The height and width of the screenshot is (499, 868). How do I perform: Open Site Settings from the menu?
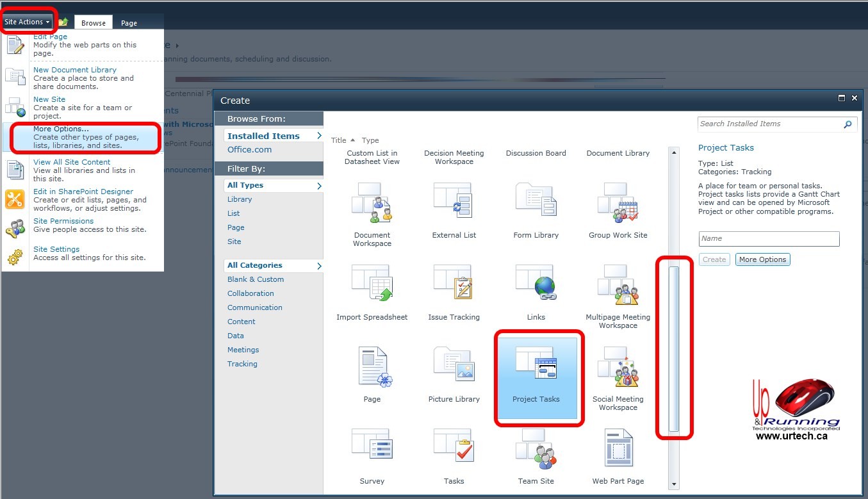tap(56, 249)
